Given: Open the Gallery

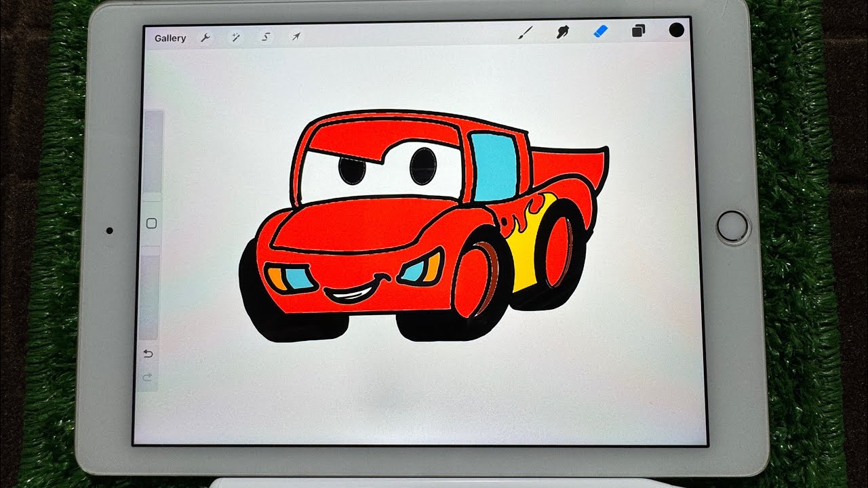Looking at the screenshot, I should tap(170, 38).
